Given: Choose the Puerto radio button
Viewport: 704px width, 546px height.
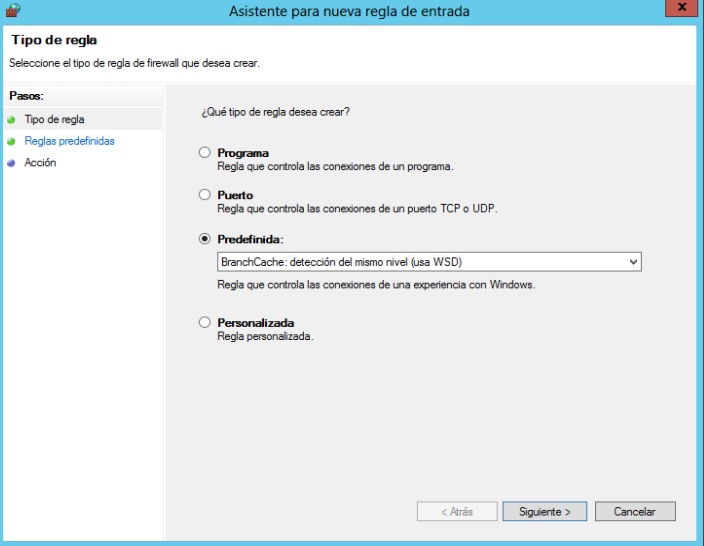Looking at the screenshot, I should tap(205, 195).
